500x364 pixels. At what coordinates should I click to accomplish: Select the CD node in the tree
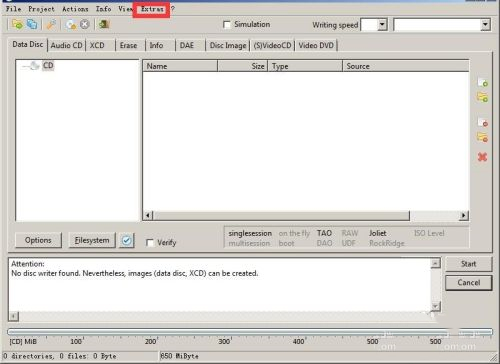(x=48, y=66)
